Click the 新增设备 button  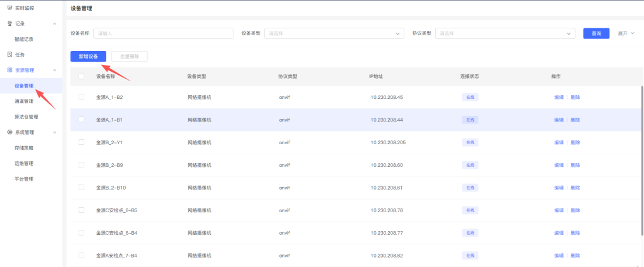click(88, 57)
